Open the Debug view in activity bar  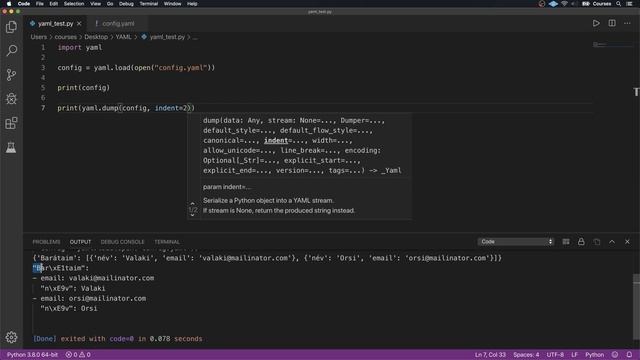[x=11, y=98]
